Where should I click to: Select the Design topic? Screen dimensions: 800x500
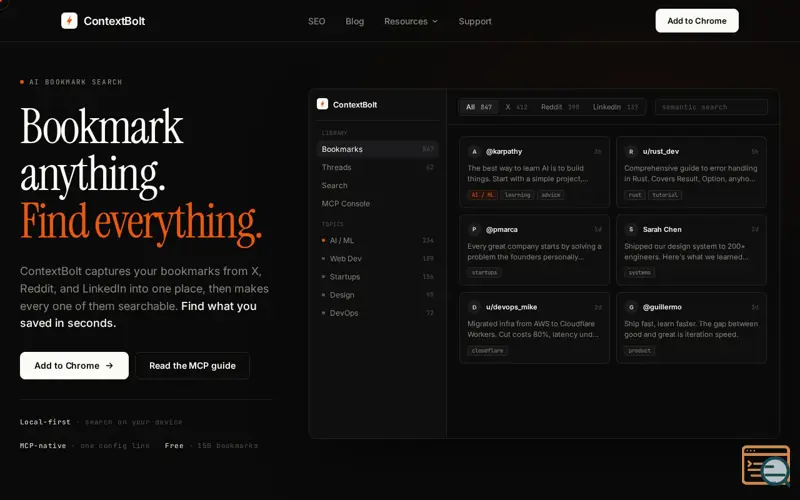click(x=377, y=295)
